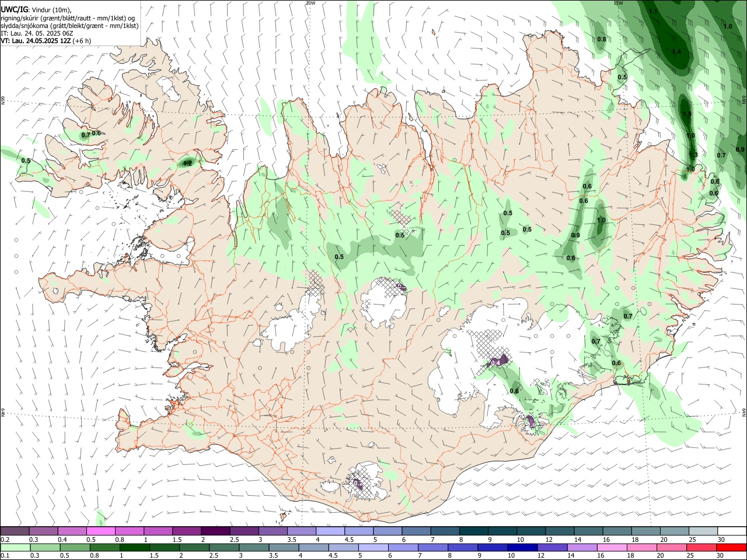Choose the light lavender 4 mm snow swatch
Viewport: 747px width, 560px height.
330,531
